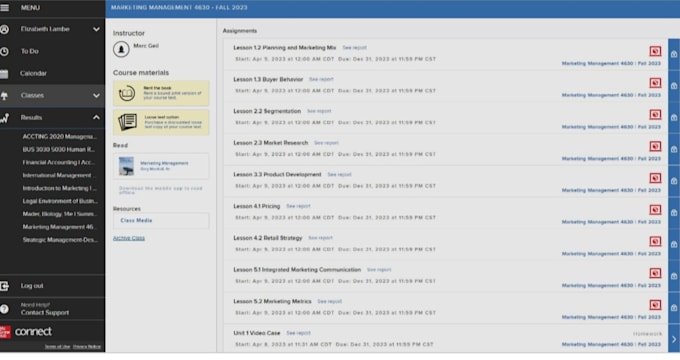Collapse the Results section chevron
This screenshot has height=360, width=680.
(96, 118)
